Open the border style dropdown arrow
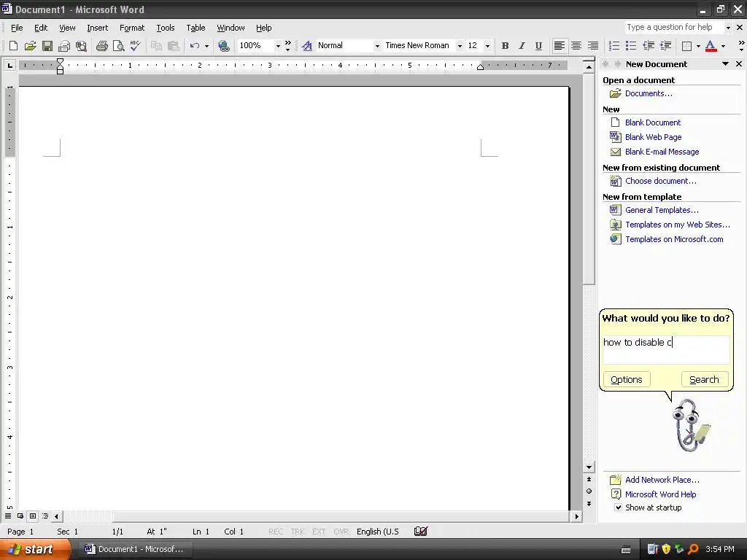 (698, 46)
